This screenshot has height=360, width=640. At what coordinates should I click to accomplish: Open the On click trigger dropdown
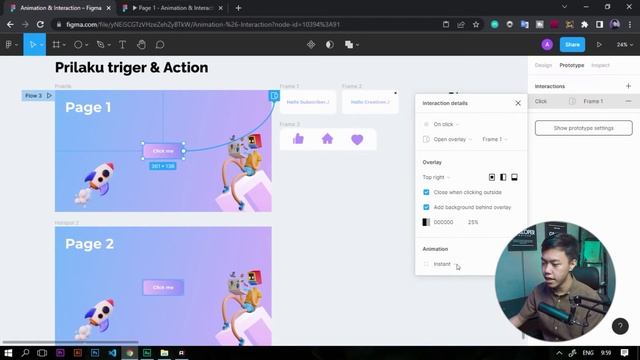(x=446, y=124)
